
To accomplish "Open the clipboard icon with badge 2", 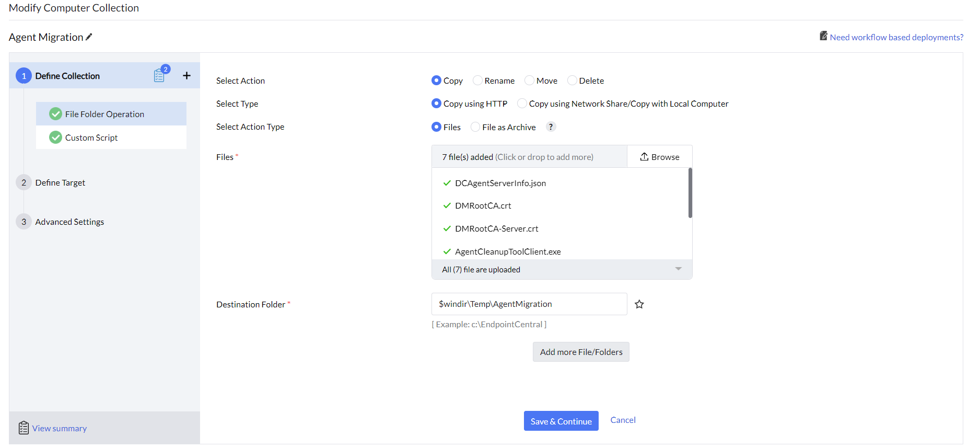I will (159, 76).
